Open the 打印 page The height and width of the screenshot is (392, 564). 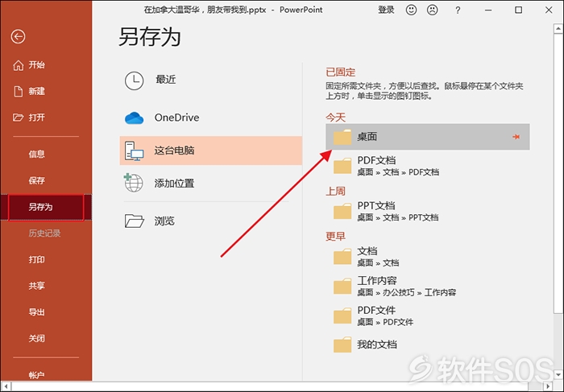pos(37,259)
